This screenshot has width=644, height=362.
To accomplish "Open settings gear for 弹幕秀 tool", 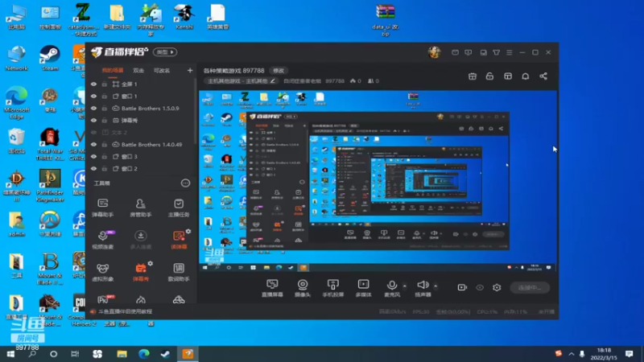I will coord(151,264).
